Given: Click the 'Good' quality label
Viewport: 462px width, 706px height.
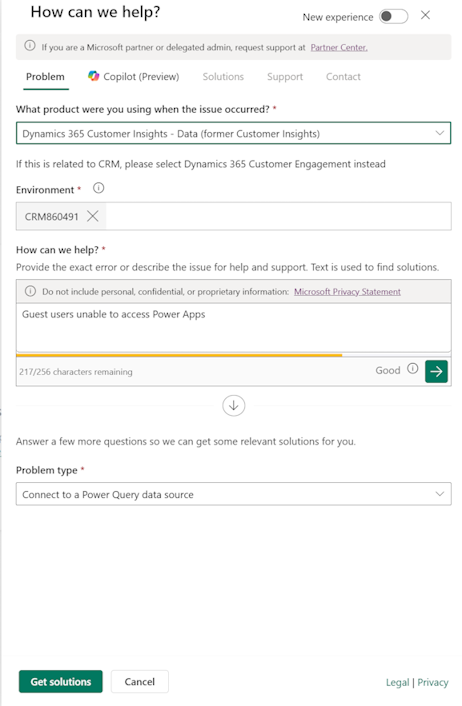Looking at the screenshot, I should [x=388, y=370].
